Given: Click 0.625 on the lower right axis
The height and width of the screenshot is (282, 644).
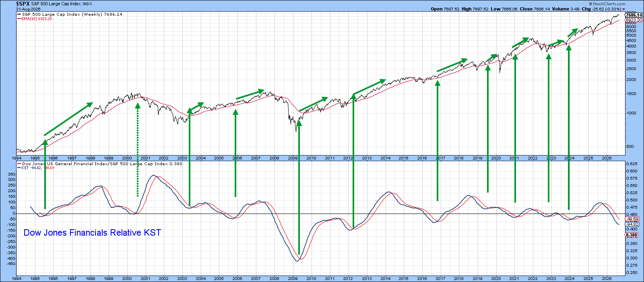Looking at the screenshot, I should (x=632, y=164).
